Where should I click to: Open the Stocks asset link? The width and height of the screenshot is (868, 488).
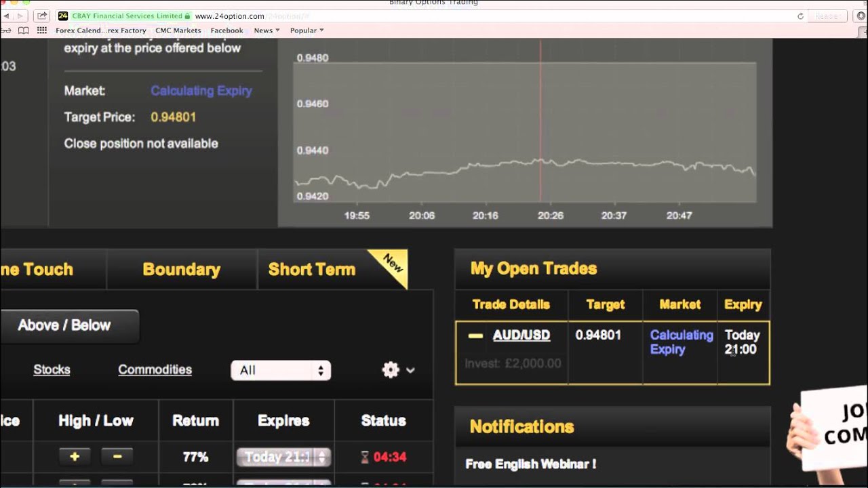click(x=52, y=369)
